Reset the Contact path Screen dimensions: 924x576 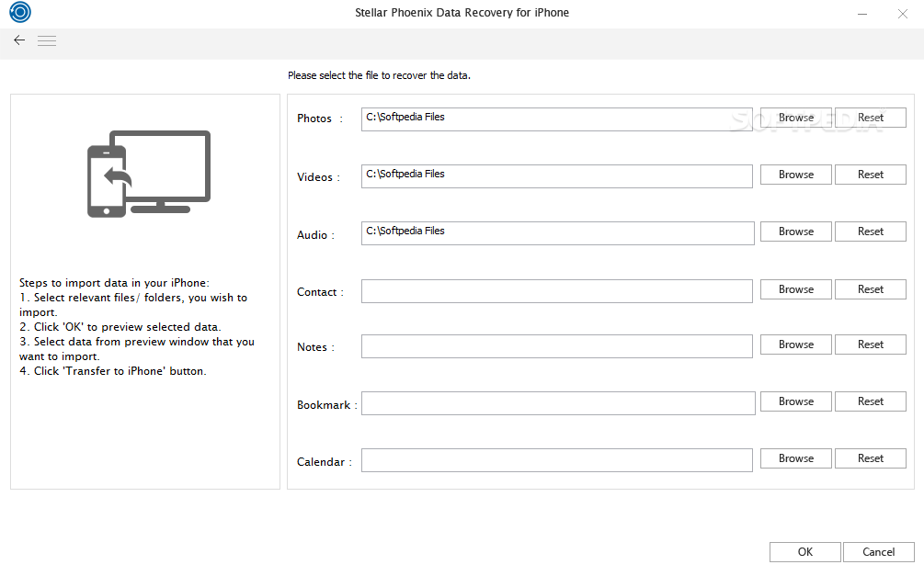871,289
